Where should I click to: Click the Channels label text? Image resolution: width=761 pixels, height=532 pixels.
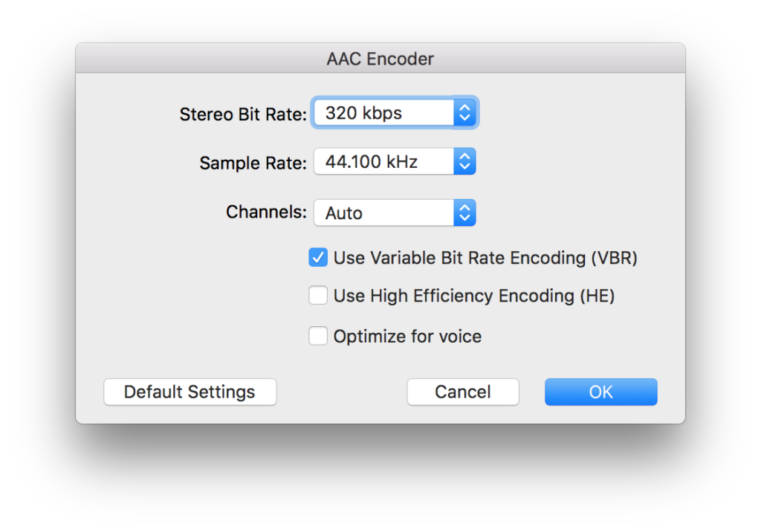click(x=267, y=212)
